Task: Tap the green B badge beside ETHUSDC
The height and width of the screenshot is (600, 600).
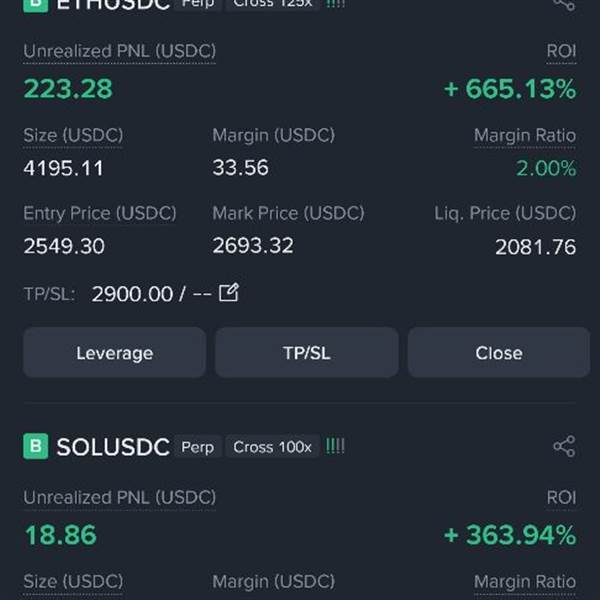Action: [x=36, y=6]
